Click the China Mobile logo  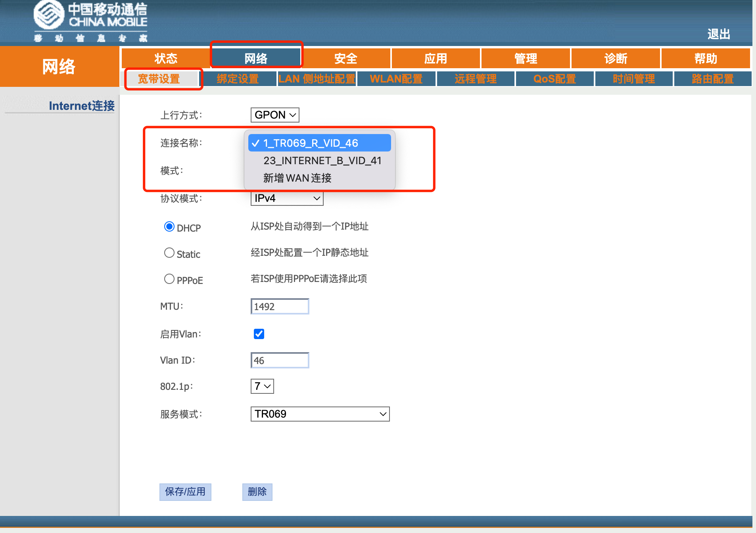(90, 21)
